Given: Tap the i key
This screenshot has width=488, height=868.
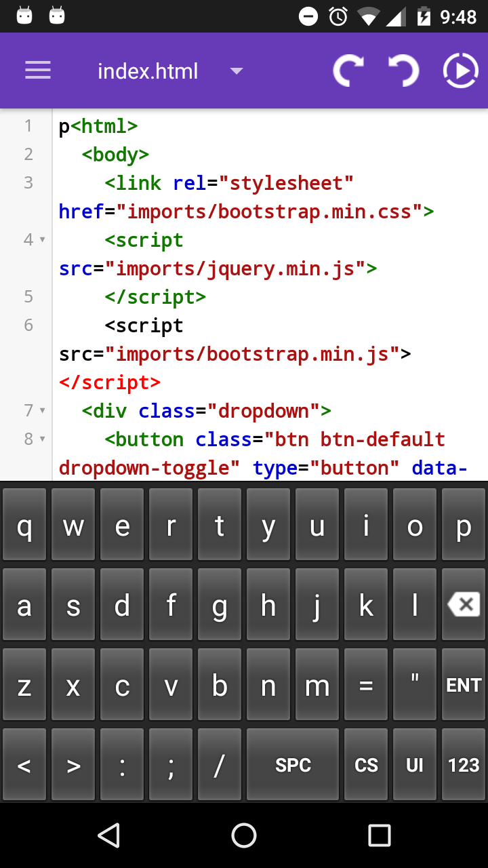Looking at the screenshot, I should pos(366,524).
